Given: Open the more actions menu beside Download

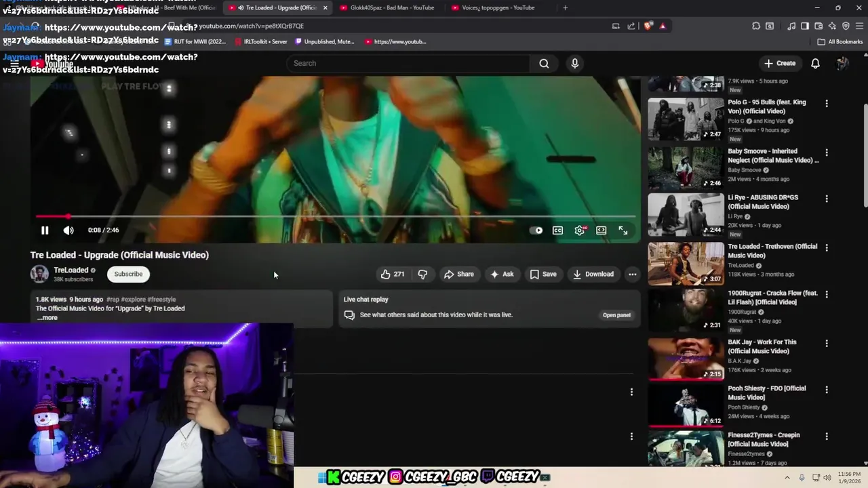Looking at the screenshot, I should pyautogui.click(x=632, y=274).
